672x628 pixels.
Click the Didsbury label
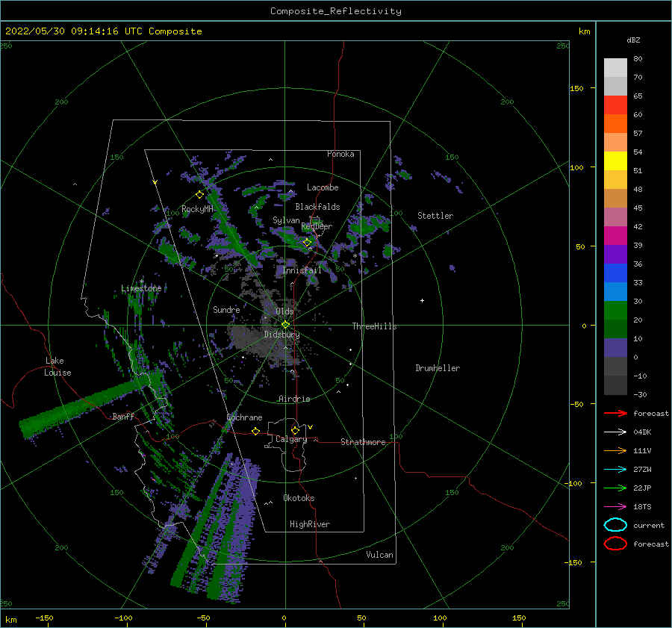coord(281,335)
